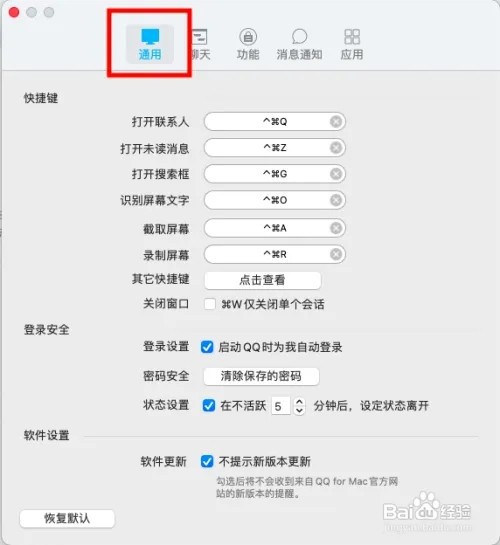This screenshot has width=500, height=545.
Task: Clear the 截取屏幕 shortcut with X icon
Action: (336, 228)
